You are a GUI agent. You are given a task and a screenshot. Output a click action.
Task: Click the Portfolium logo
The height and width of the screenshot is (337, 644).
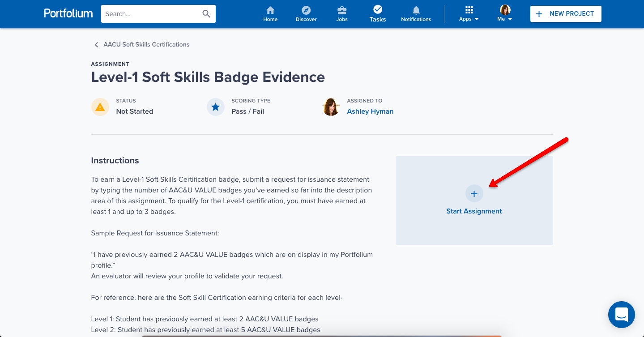click(68, 13)
